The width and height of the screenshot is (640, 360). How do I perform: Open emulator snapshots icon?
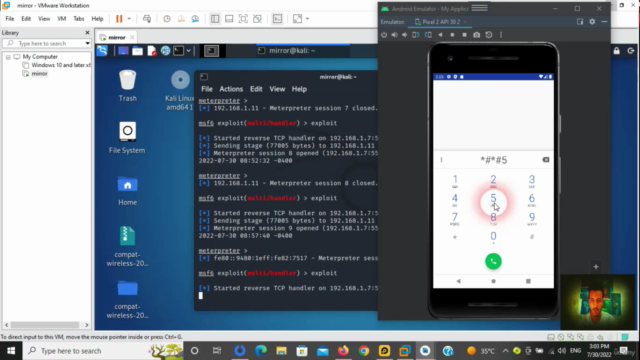(x=489, y=35)
